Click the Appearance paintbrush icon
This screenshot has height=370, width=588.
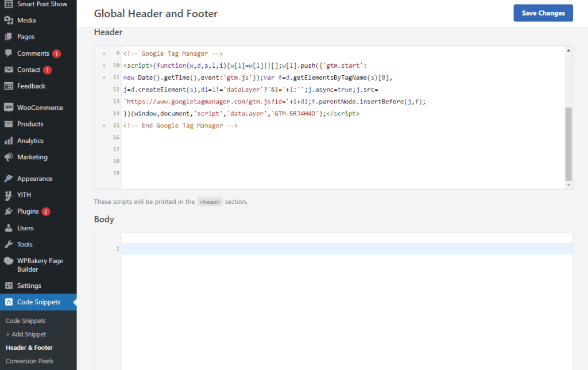[9, 179]
